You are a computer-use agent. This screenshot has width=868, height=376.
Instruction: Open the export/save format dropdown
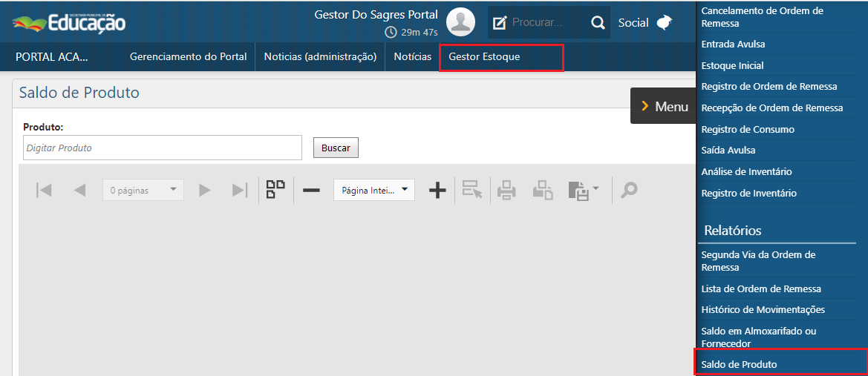(583, 191)
